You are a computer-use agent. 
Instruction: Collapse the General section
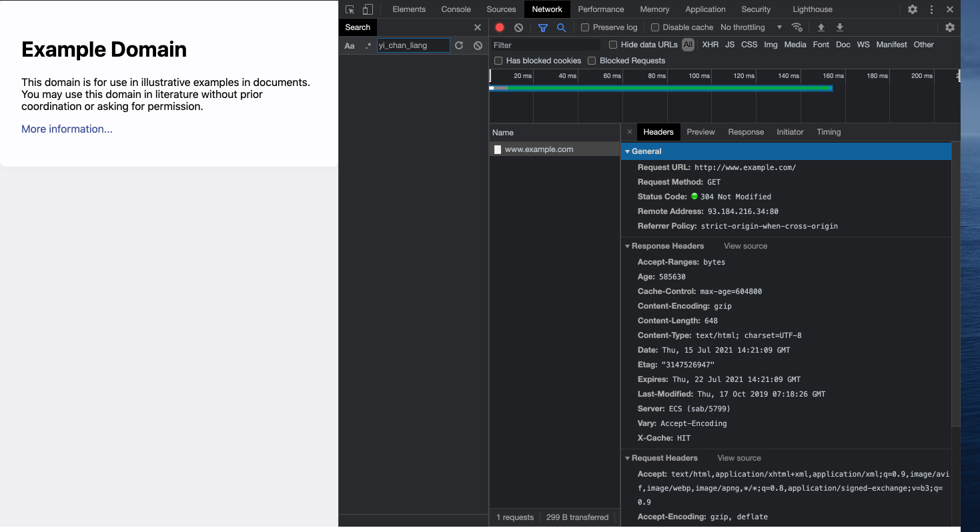pyautogui.click(x=627, y=151)
